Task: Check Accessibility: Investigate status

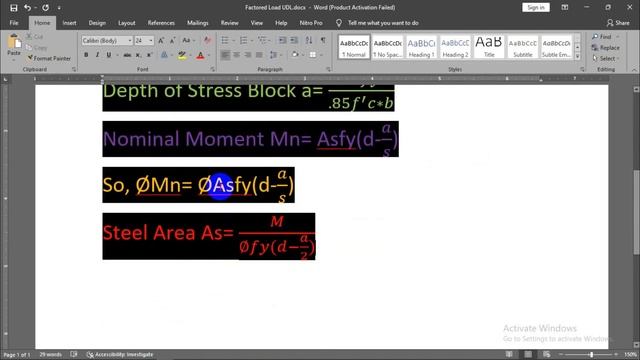Action: tap(120, 354)
